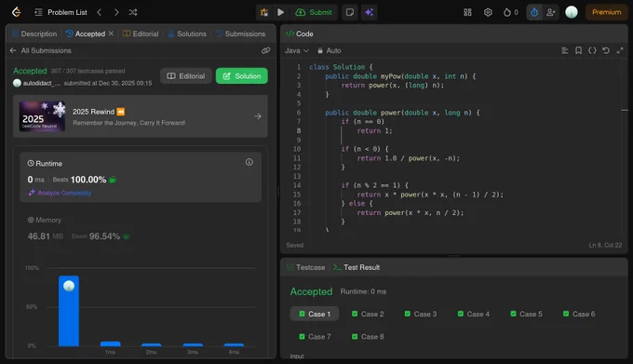Click 'Ln 8, Col 22' status text

tap(605, 246)
